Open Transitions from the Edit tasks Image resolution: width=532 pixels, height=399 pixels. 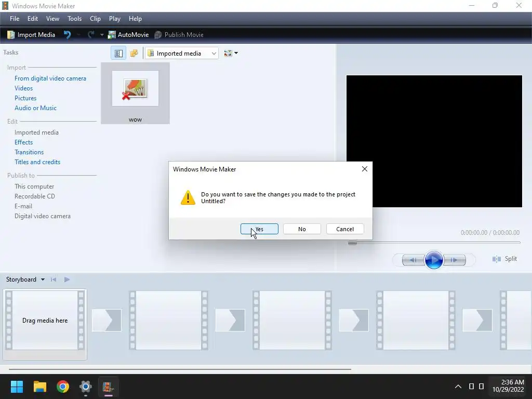coord(29,152)
